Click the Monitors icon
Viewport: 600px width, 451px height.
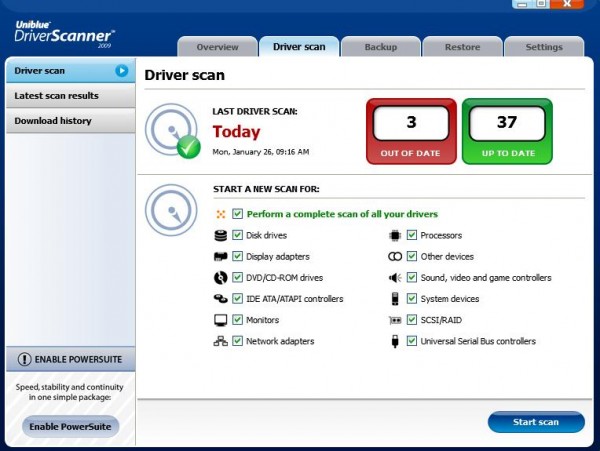pos(220,320)
